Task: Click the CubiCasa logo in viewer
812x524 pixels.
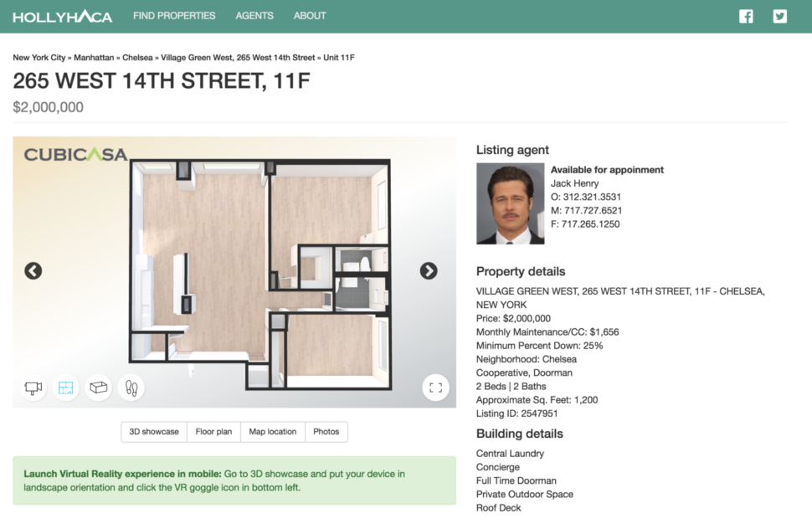Action: pyautogui.click(x=75, y=155)
